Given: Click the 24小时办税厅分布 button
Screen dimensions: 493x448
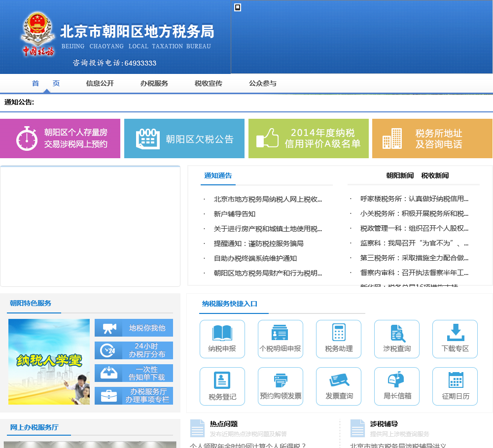Looking at the screenshot, I should [x=134, y=350].
